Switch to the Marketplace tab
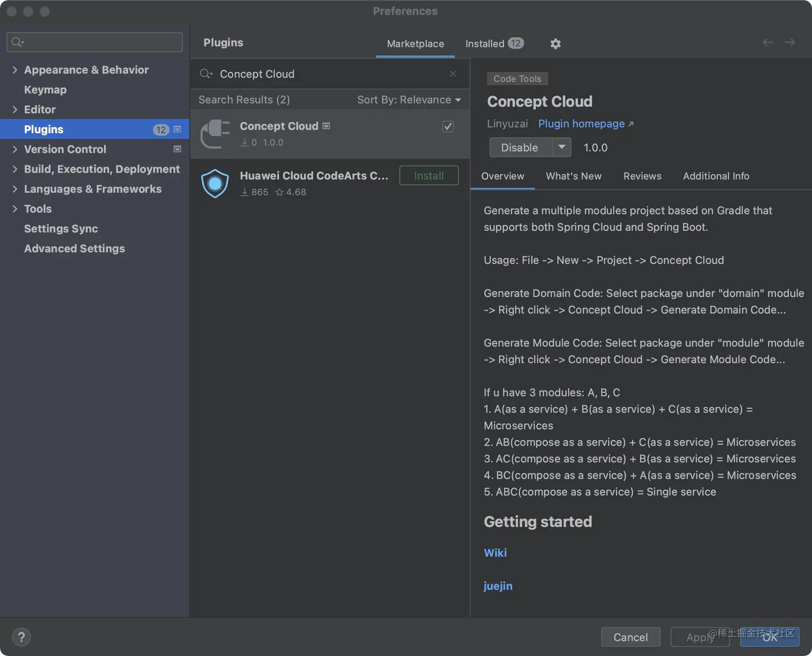 415,44
